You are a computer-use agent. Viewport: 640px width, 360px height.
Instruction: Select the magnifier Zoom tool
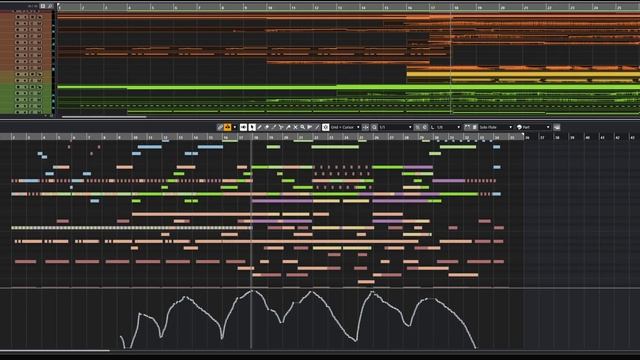(x=303, y=127)
